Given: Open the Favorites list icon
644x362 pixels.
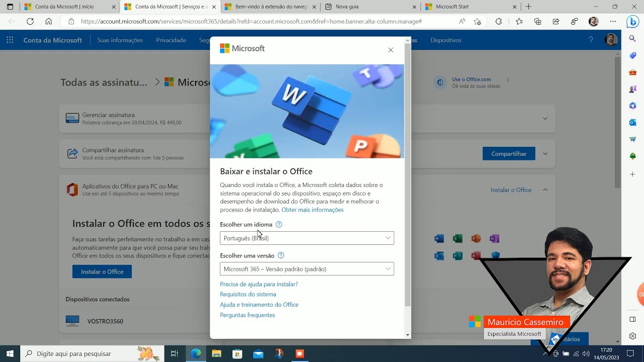Looking at the screenshot, I should (x=519, y=22).
